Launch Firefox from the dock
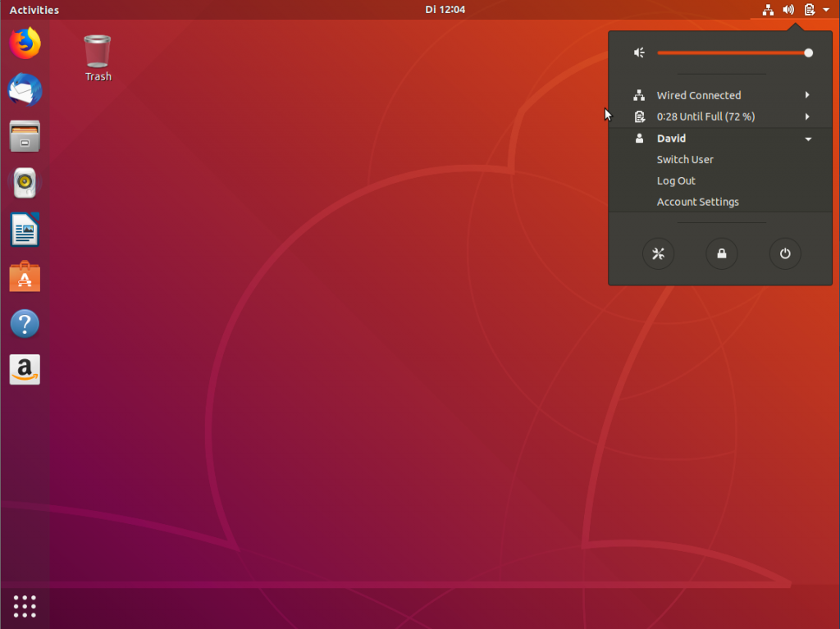840x629 pixels. (25, 43)
